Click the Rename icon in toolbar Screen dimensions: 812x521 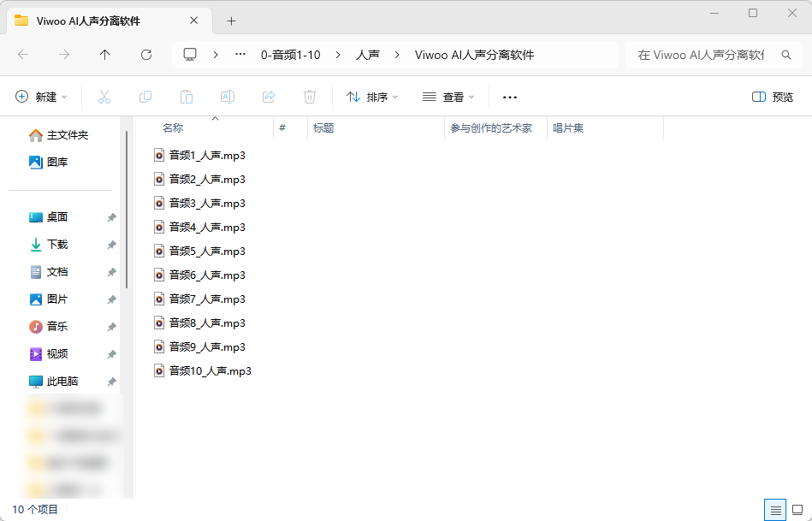(228, 97)
